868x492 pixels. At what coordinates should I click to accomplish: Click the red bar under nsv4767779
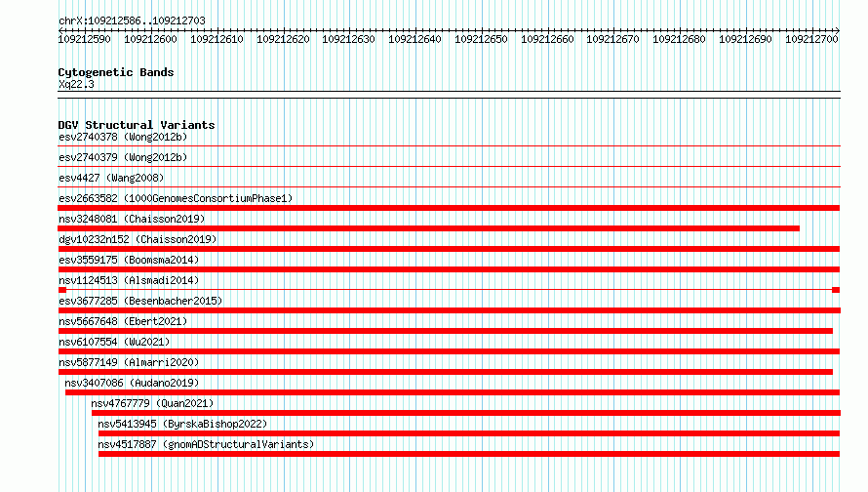(x=466, y=413)
